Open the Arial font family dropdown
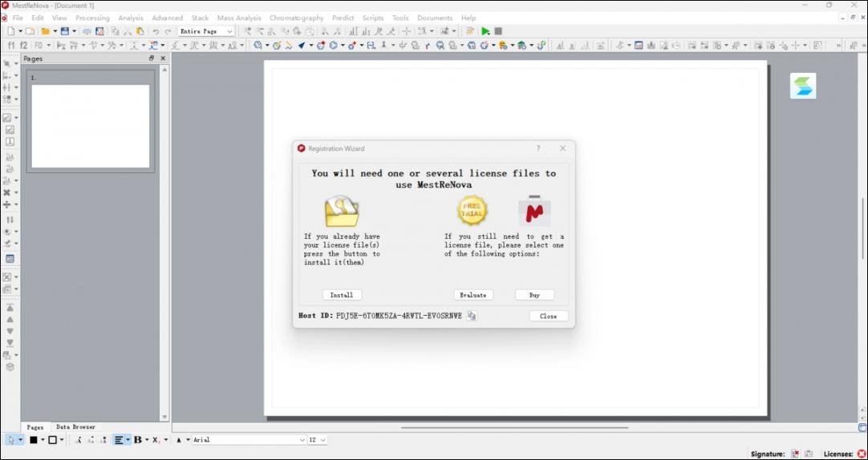The width and height of the screenshot is (868, 460). (249, 440)
